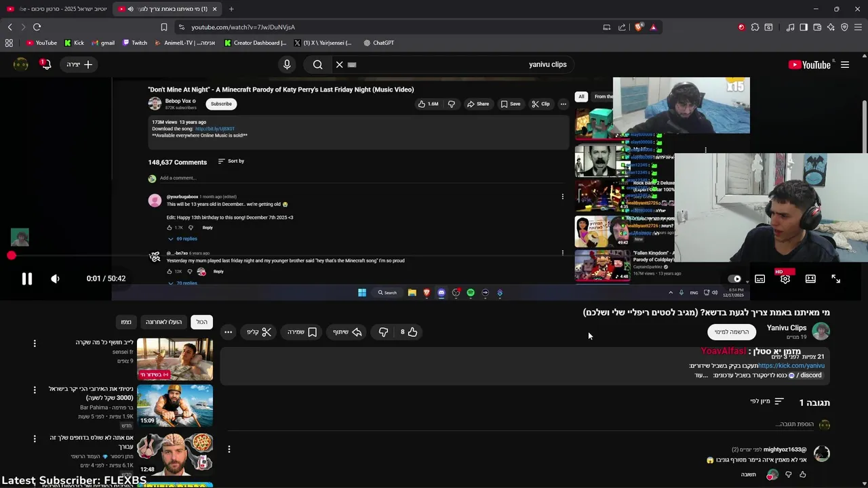
Task: Subscribe via the הרשמה למינוי button
Action: click(x=732, y=331)
